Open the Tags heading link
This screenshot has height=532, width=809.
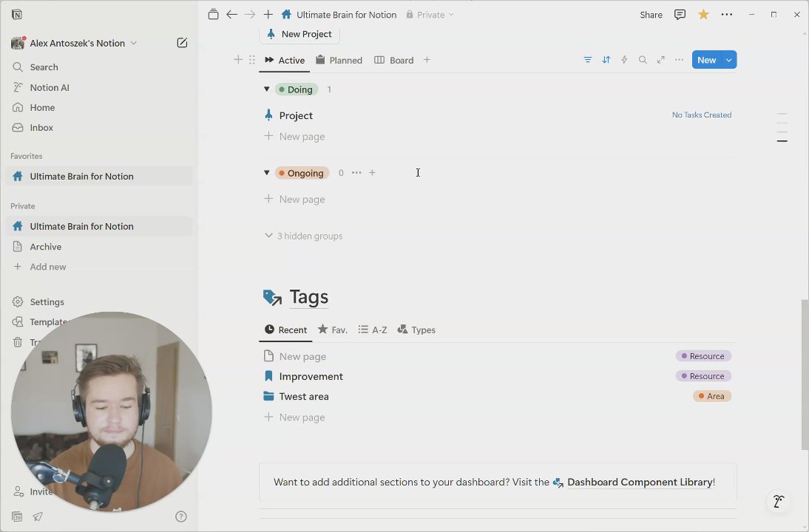(308, 297)
